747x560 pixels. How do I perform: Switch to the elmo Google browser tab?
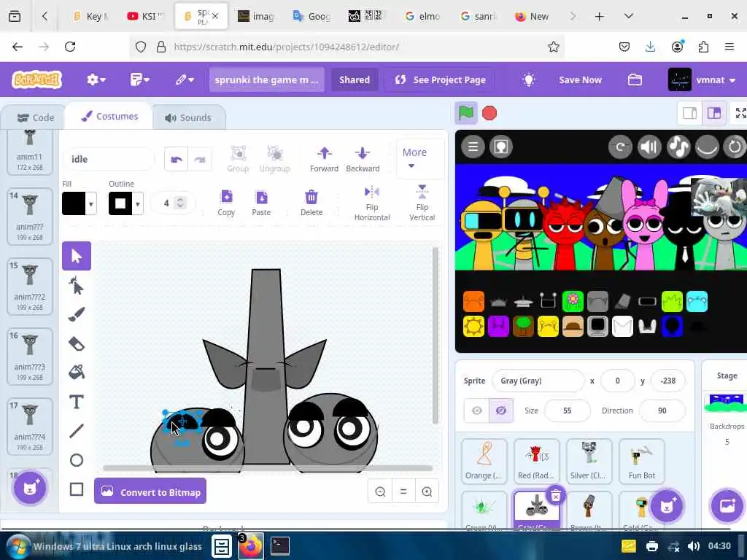pyautogui.click(x=422, y=16)
